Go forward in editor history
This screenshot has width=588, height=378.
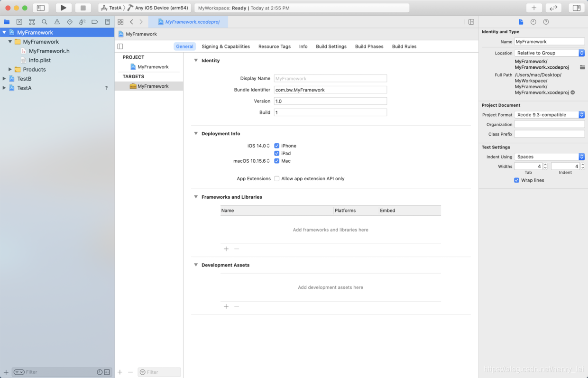click(141, 22)
